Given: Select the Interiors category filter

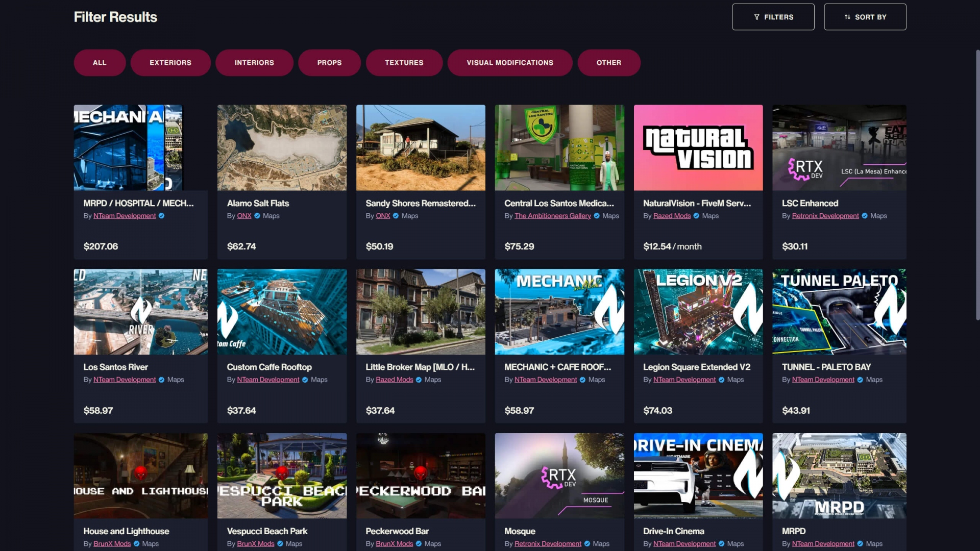Looking at the screenshot, I should tap(254, 63).
